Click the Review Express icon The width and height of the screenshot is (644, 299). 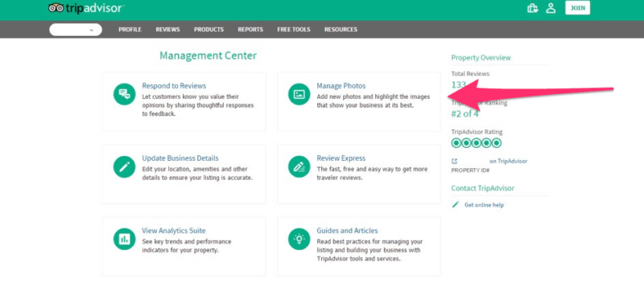[x=299, y=166]
